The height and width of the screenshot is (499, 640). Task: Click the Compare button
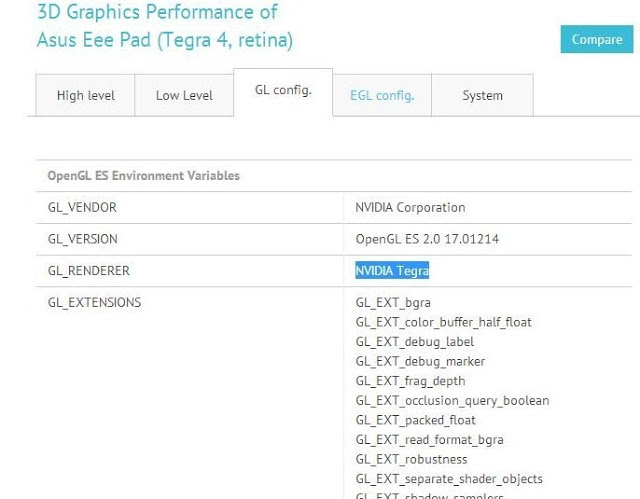pos(597,39)
